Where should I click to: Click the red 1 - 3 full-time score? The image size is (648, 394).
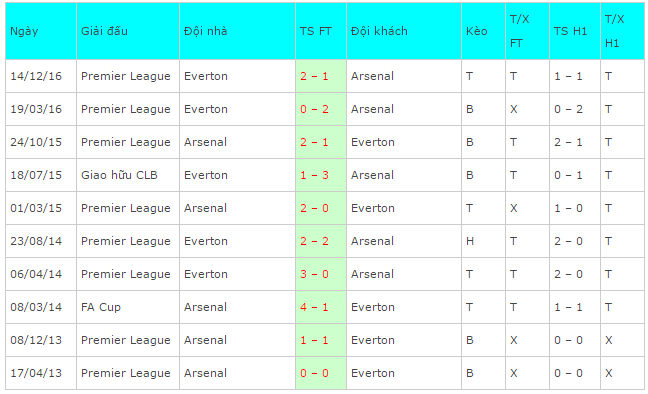(x=314, y=175)
